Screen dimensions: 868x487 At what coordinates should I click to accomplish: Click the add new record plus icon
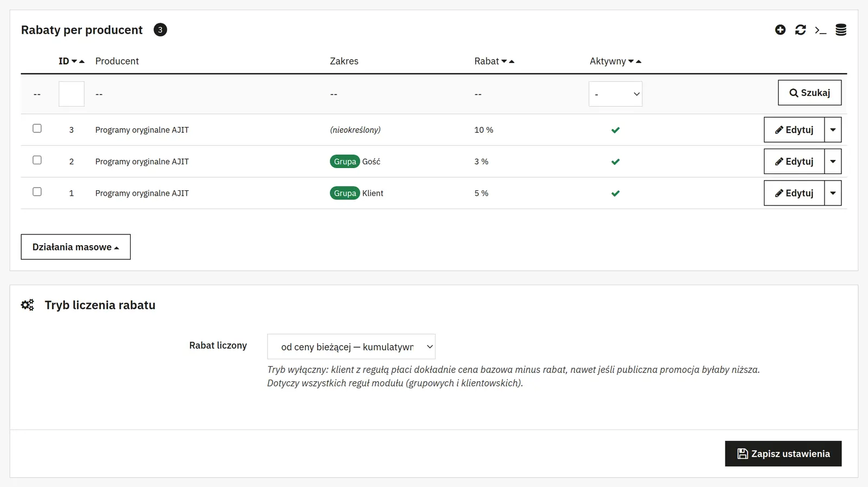[x=780, y=30]
